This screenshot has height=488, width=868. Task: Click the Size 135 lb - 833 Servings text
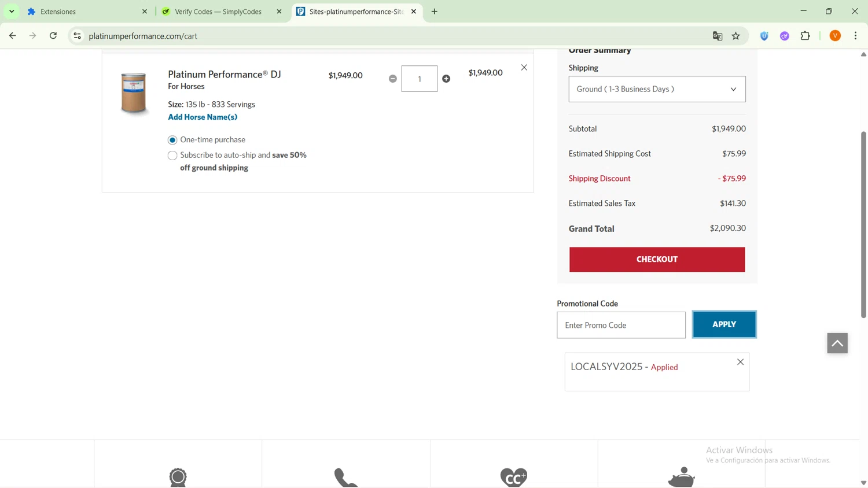[x=211, y=105]
